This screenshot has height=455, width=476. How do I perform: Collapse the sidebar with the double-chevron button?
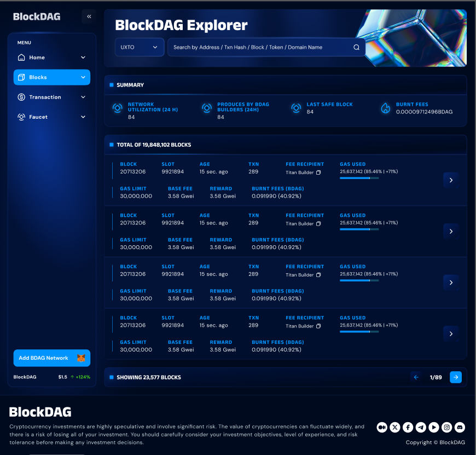[x=89, y=16]
